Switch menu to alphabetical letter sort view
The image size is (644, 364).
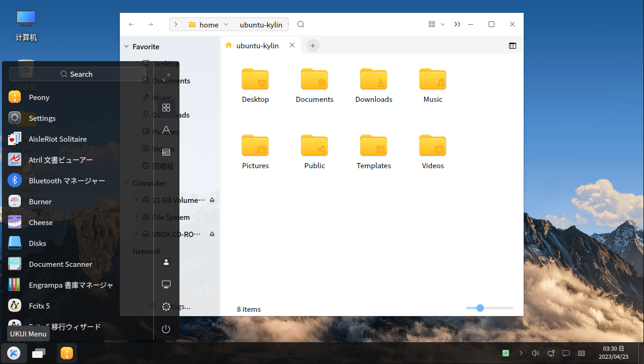tap(166, 130)
